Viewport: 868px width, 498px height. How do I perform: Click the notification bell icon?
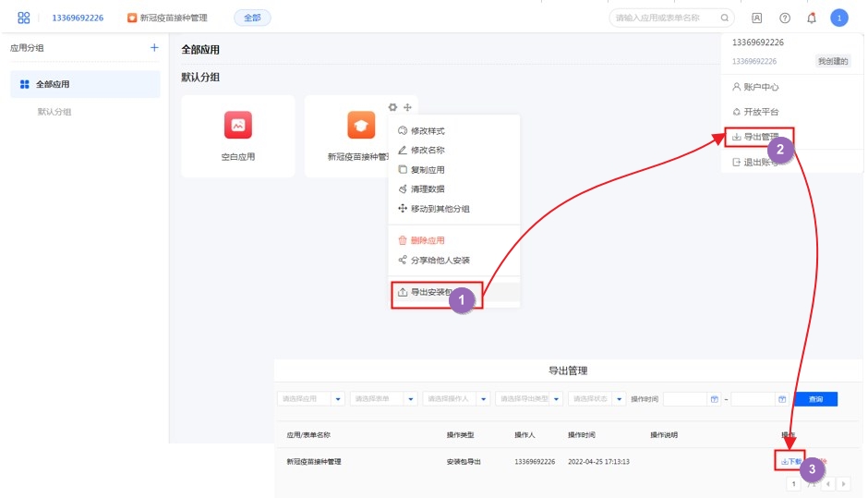tap(812, 18)
